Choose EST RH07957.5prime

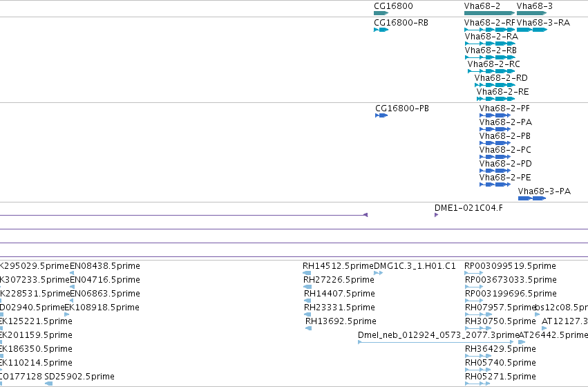[500, 308]
